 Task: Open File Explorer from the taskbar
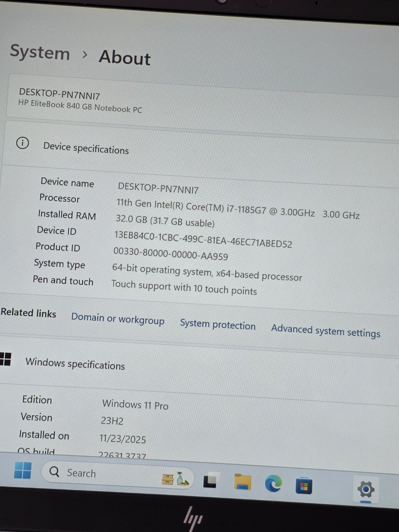pos(243,481)
